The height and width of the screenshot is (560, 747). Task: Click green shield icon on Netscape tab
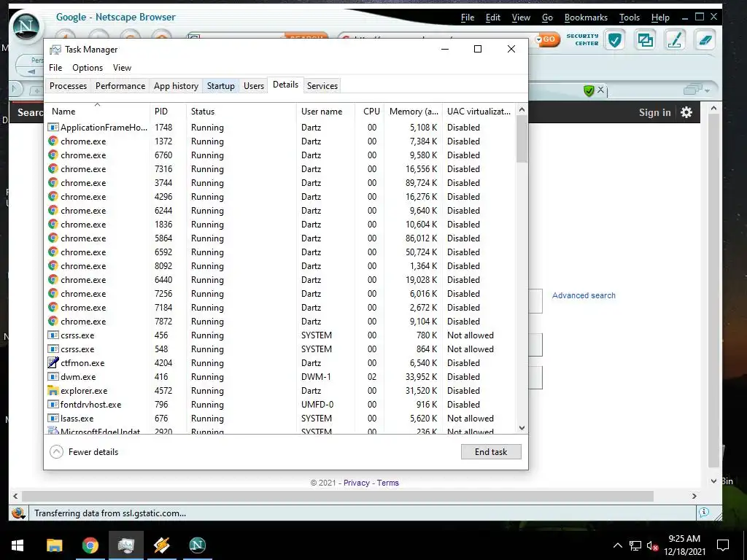[589, 90]
